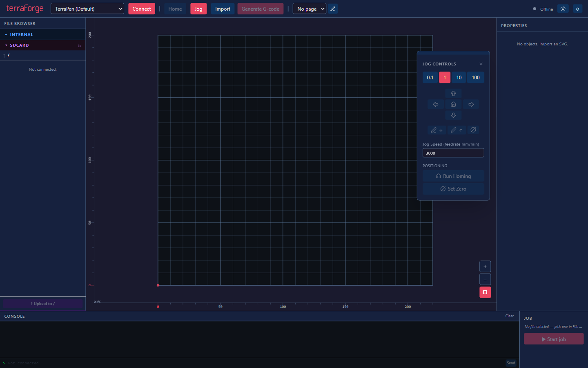Zoom out the canvas with minus button
The image size is (588, 368).
click(x=485, y=280)
